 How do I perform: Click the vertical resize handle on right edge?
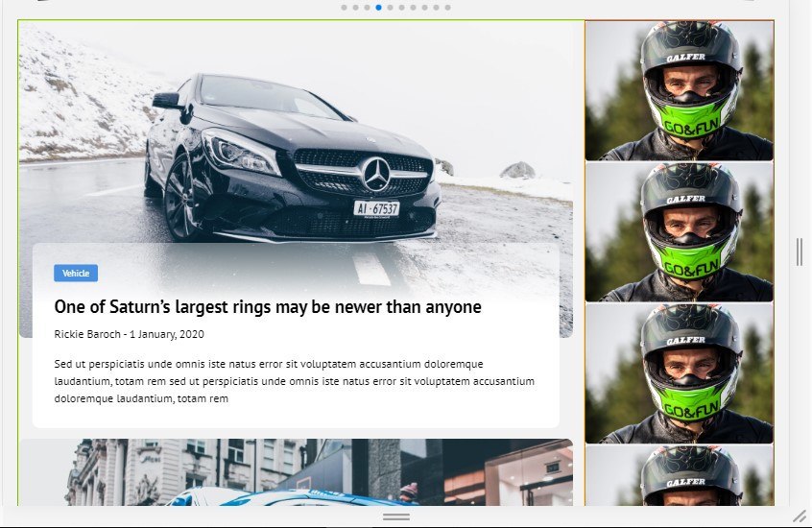(800, 252)
